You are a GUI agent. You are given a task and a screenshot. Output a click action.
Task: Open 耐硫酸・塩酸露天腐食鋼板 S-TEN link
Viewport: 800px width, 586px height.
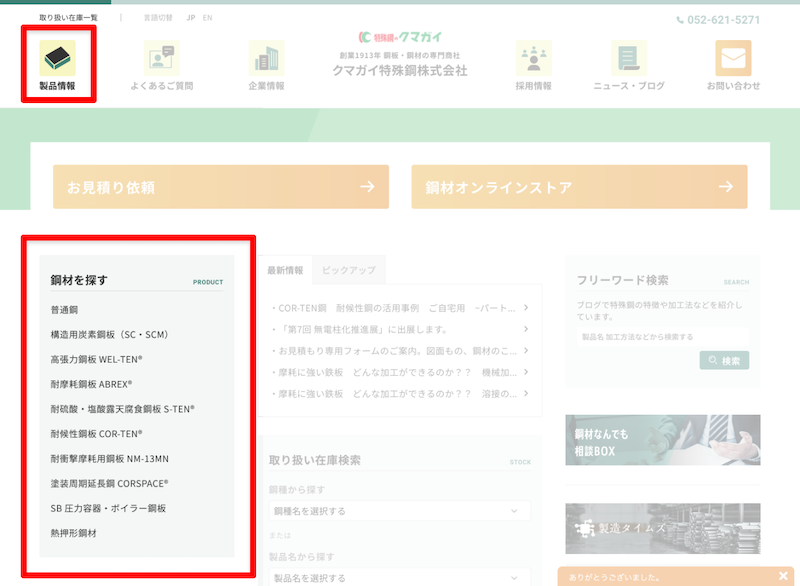122,409
